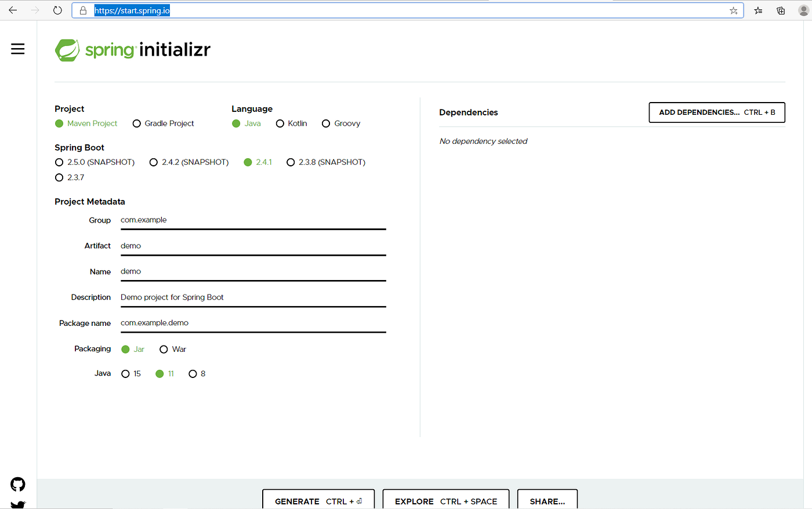This screenshot has width=812, height=509.
Task: Select Spring Boot 2.4.1 version
Action: [258, 162]
